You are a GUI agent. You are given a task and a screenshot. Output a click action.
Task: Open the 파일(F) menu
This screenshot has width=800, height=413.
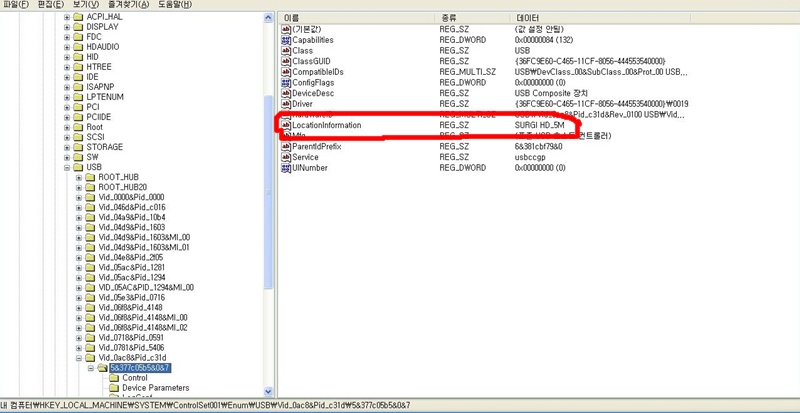(x=16, y=5)
